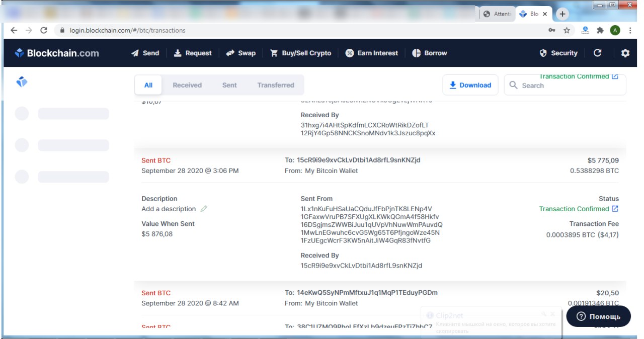Click the Transaction Confirmed link under Status
Screen dimensions: 644x339
tap(574, 209)
